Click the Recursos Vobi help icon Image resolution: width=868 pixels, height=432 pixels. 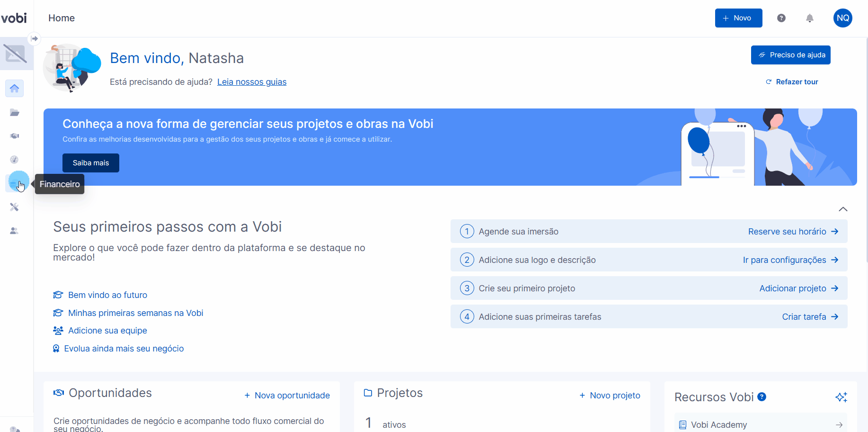click(x=762, y=397)
